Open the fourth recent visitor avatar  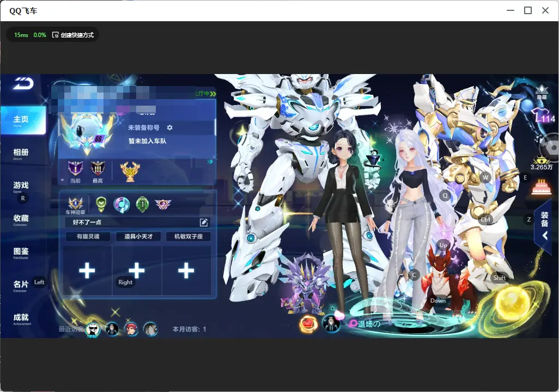point(150,329)
